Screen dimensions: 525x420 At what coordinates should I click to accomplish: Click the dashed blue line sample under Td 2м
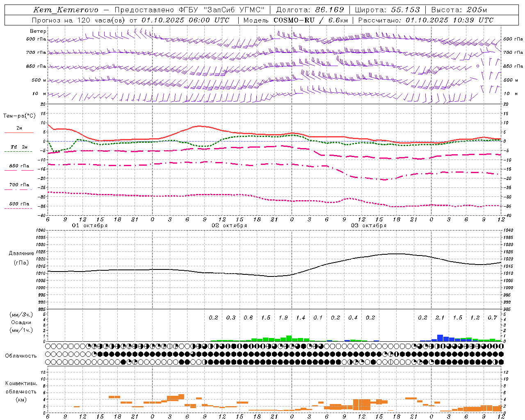pyautogui.click(x=18, y=152)
